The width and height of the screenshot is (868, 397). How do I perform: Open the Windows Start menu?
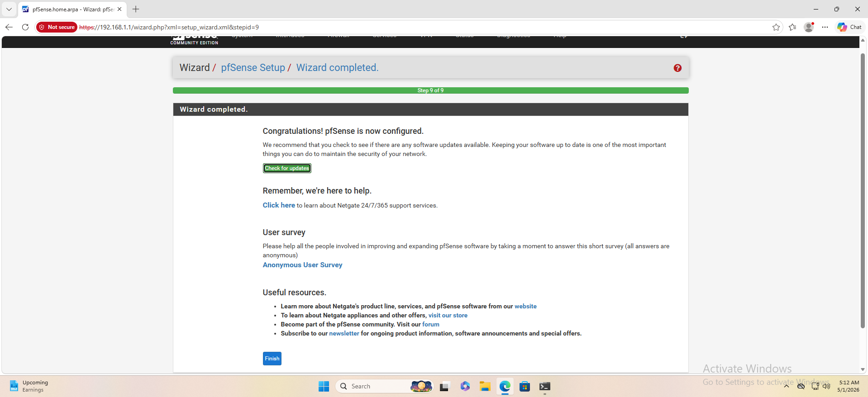click(x=324, y=386)
